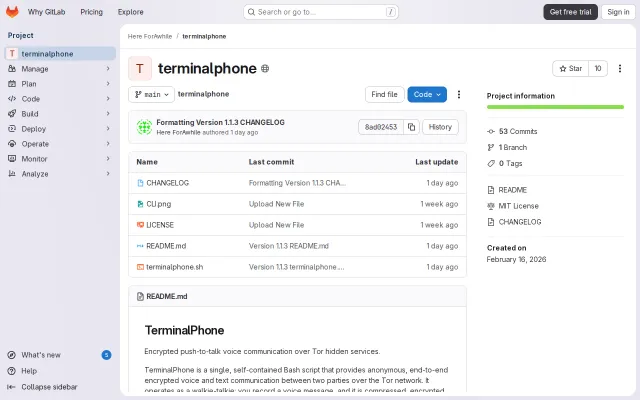Open commit History button
The width and height of the screenshot is (640, 400).
tap(440, 127)
